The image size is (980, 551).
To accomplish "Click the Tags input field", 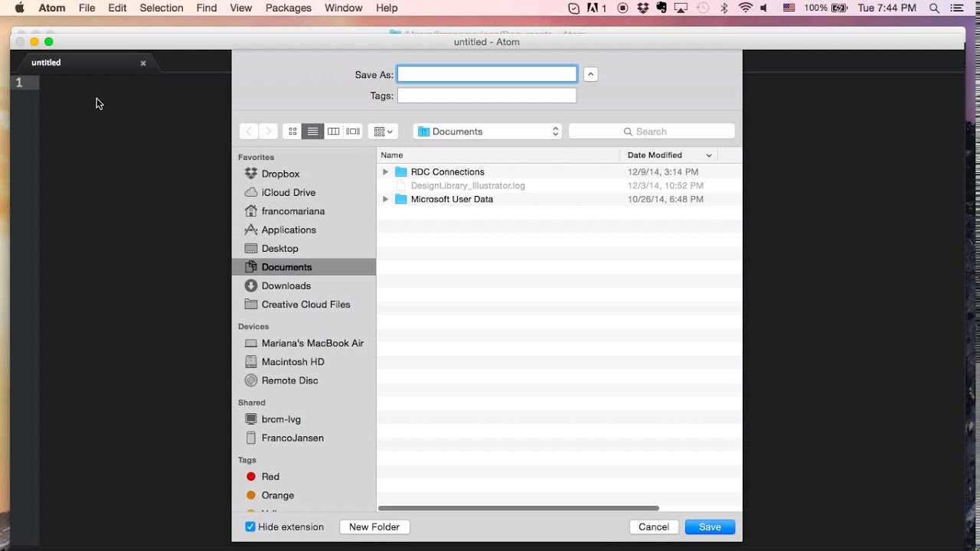I will click(487, 96).
